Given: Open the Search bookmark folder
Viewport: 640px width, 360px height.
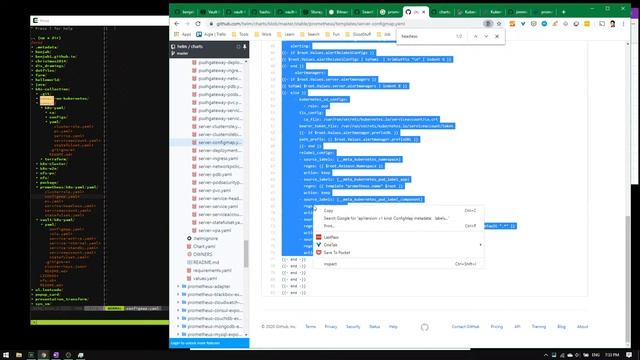Looking at the screenshot, I should 310,34.
